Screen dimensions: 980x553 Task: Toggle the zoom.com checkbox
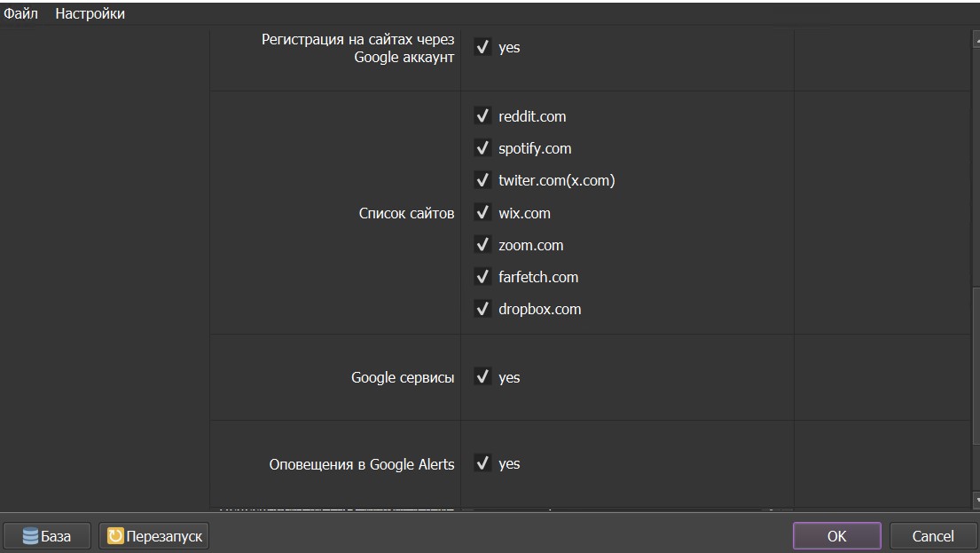point(482,245)
